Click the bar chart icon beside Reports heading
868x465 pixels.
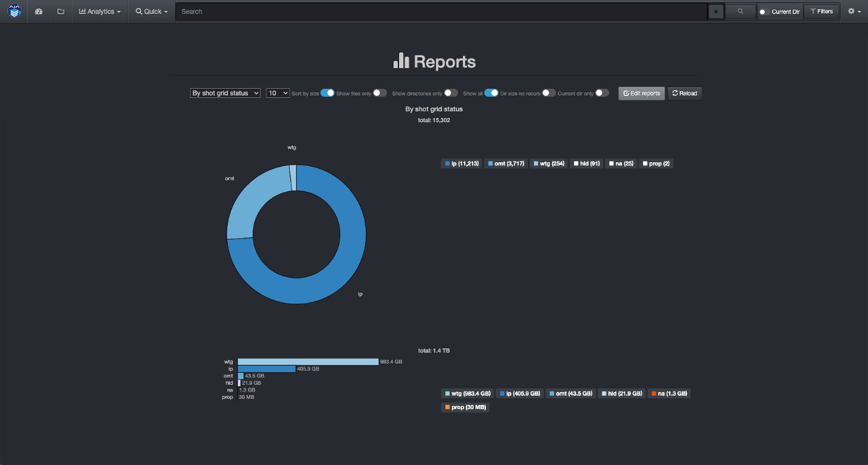402,61
